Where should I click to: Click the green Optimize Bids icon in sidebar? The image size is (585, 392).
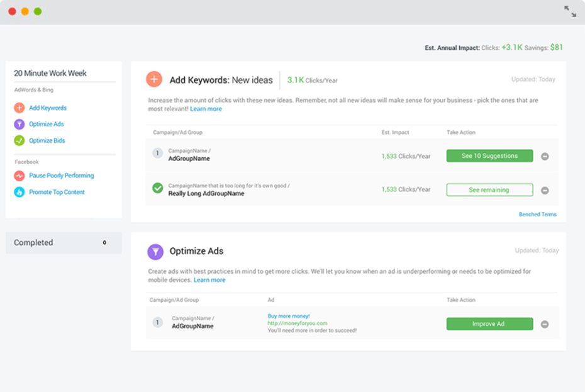coord(19,140)
